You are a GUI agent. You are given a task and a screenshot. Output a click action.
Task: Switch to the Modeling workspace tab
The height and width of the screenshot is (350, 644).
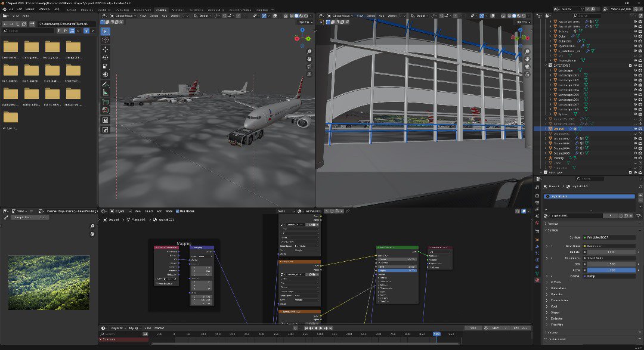86,10
